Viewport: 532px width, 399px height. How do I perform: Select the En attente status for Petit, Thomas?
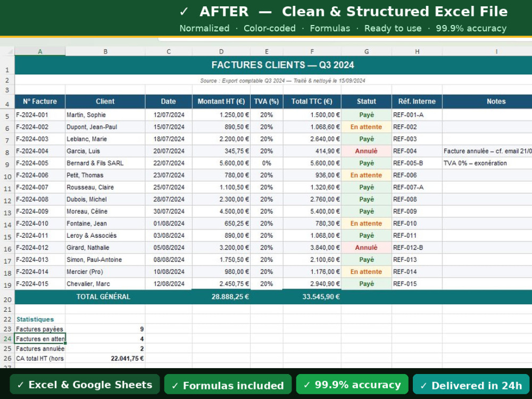(367, 175)
